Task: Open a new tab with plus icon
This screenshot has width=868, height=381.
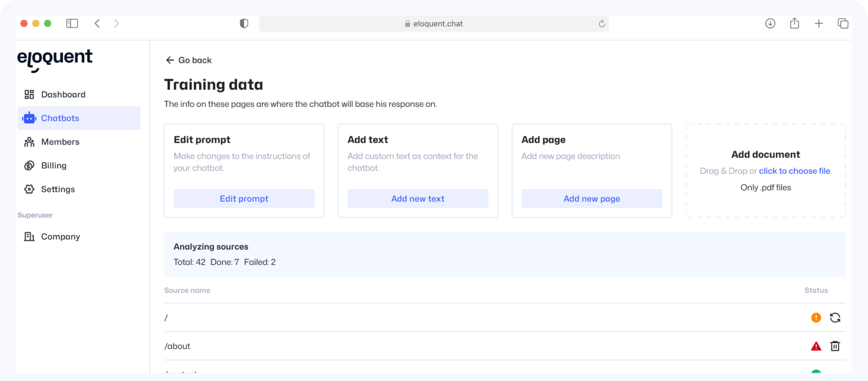Action: click(x=819, y=24)
